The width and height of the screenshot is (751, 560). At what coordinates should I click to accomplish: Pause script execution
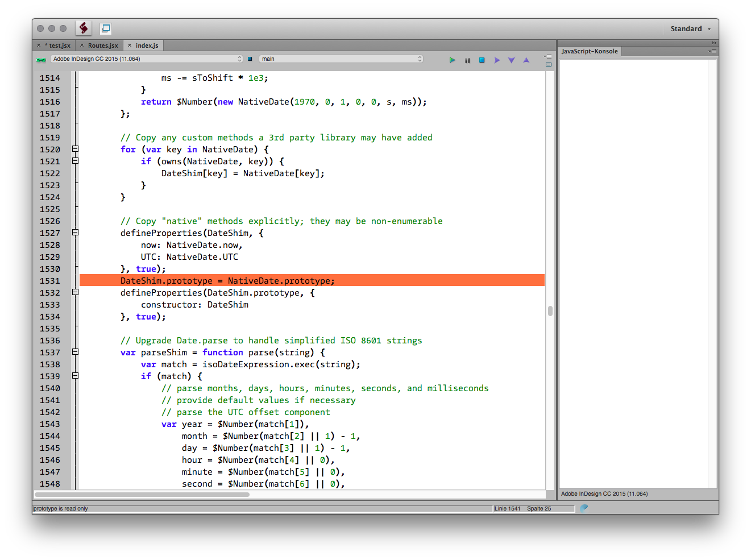(x=467, y=60)
